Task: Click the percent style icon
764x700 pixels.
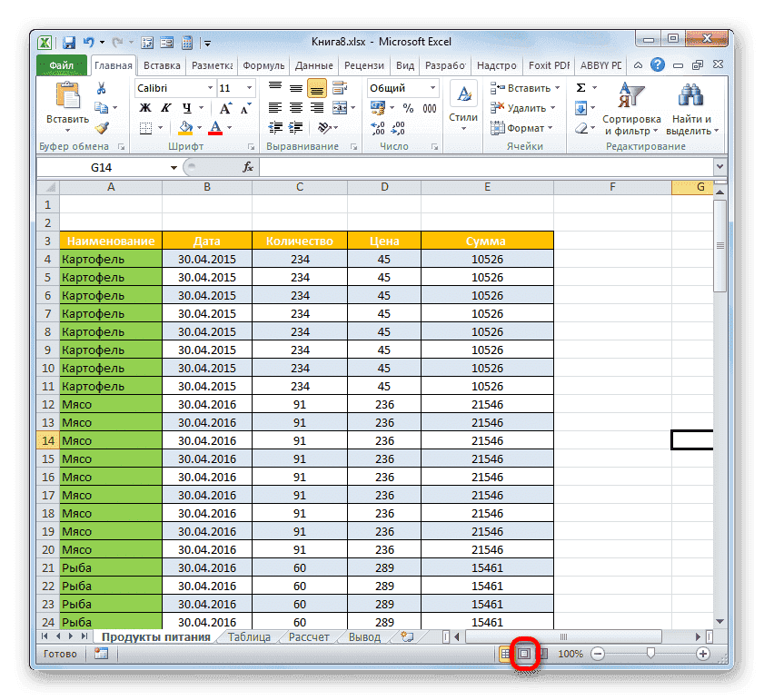Action: 407,108
